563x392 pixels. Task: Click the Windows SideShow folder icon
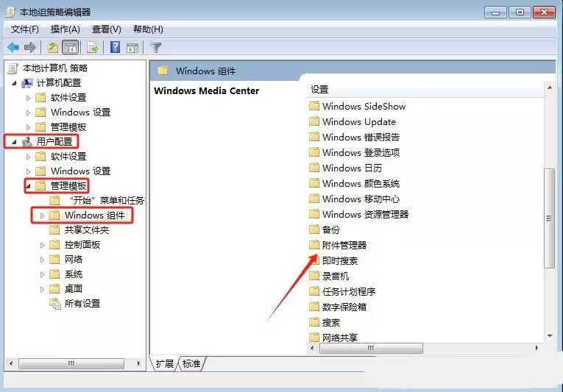314,106
